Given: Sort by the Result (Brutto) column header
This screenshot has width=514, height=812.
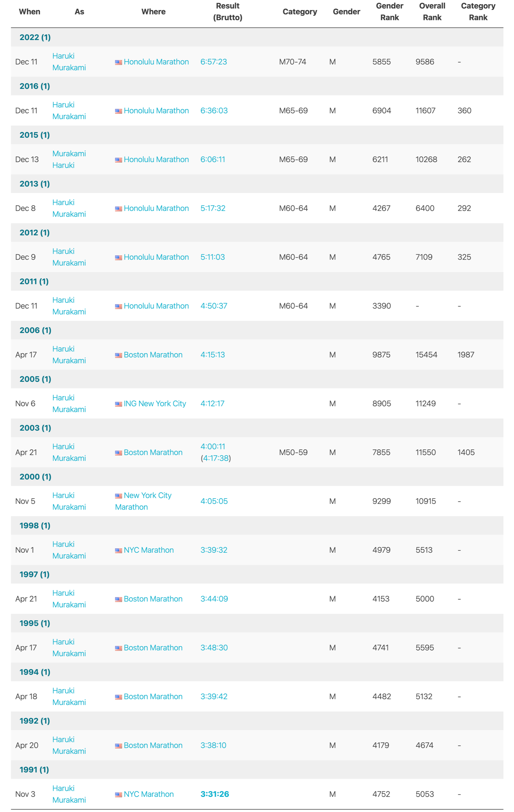Looking at the screenshot, I should click(227, 12).
